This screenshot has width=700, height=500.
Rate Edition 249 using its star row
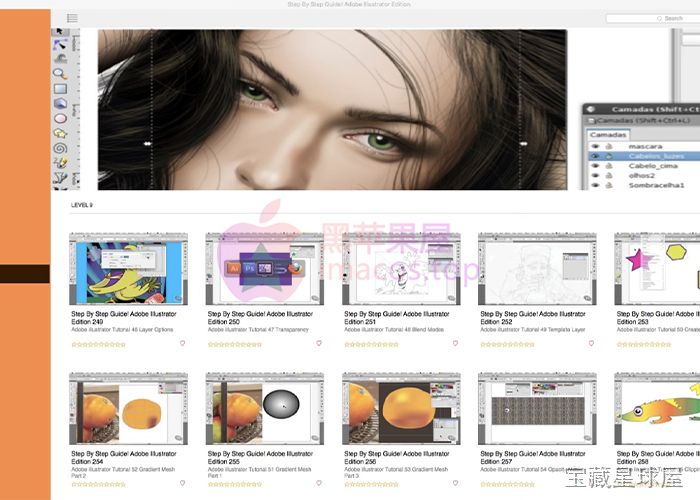(99, 344)
